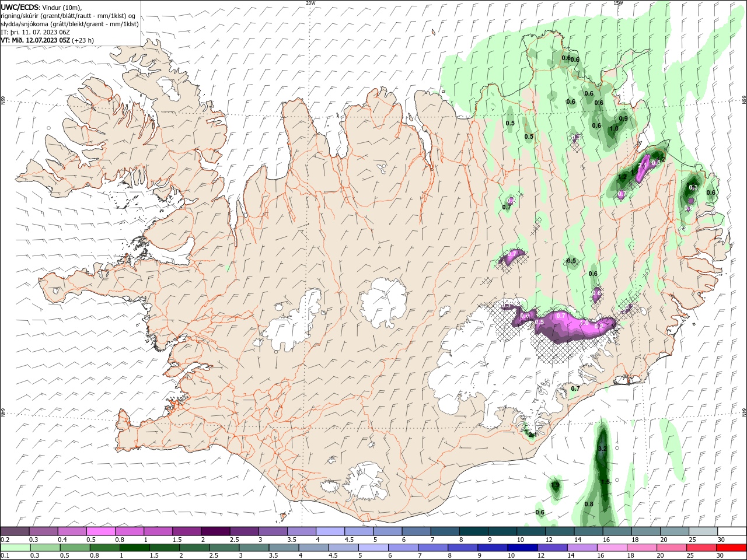Click the bright pink upper legend swatch labeled 0.5
Screen dimensions: 747x560
point(100,531)
